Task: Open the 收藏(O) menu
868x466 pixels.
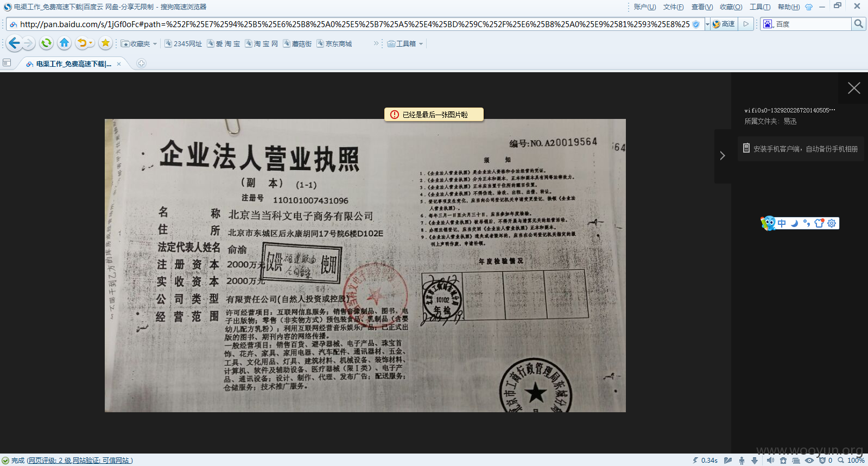Action: pos(731,7)
